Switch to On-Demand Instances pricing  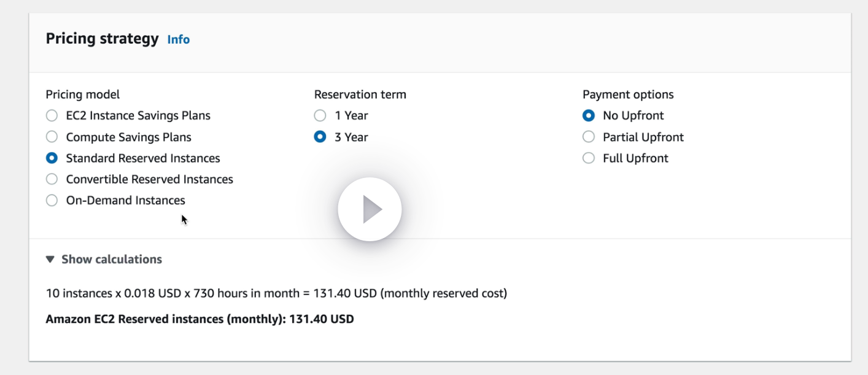click(x=52, y=200)
